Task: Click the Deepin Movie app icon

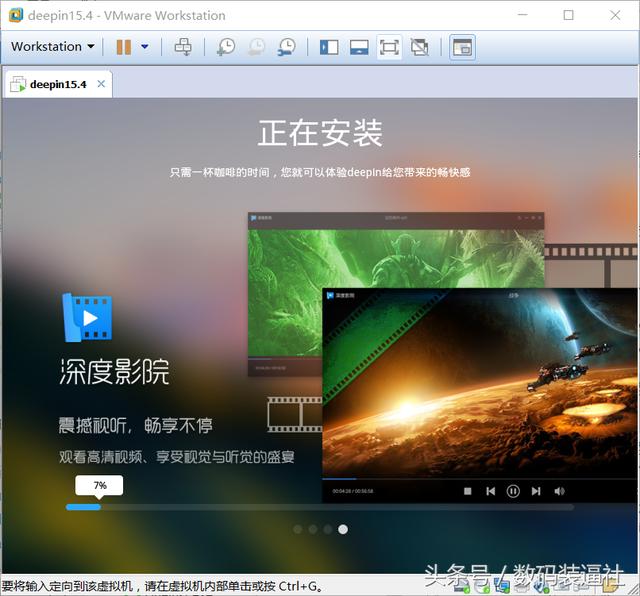Action: pos(87,317)
